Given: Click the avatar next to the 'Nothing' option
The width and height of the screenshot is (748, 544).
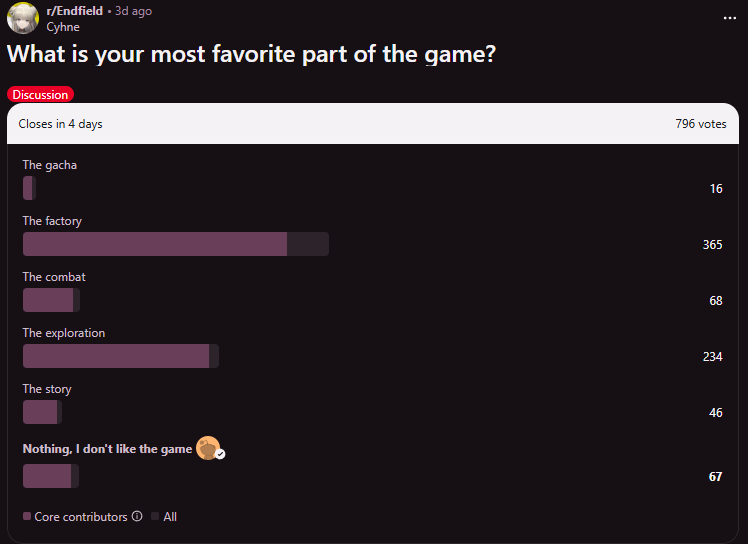Looking at the screenshot, I should [207, 448].
